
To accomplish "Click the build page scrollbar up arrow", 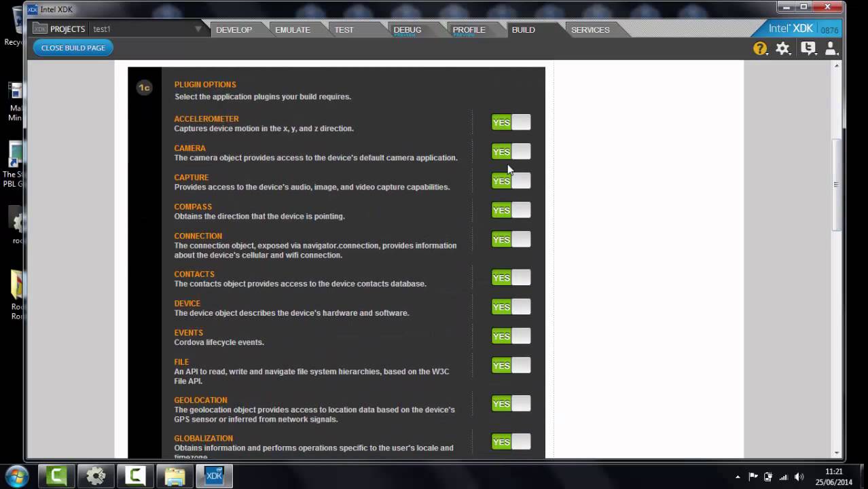I will (x=837, y=65).
